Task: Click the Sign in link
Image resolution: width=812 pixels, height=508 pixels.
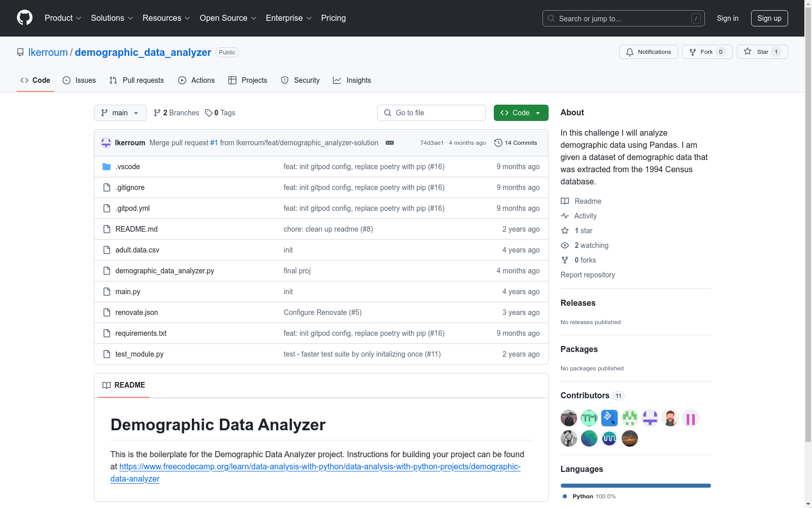Action: point(728,18)
